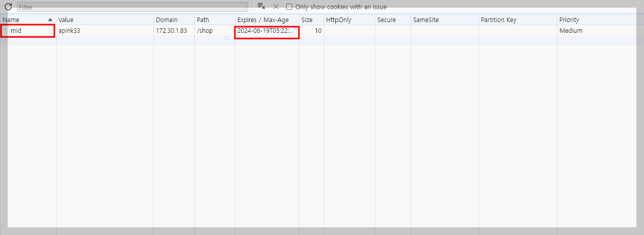Viewport: 644px width, 235px height.
Task: Sort by the Secure column header
Action: (393, 19)
